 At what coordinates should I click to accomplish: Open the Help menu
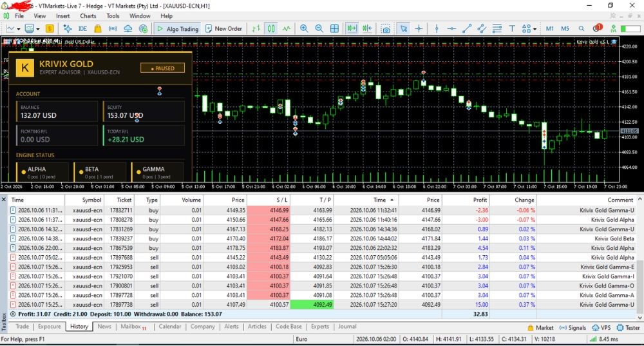click(166, 16)
